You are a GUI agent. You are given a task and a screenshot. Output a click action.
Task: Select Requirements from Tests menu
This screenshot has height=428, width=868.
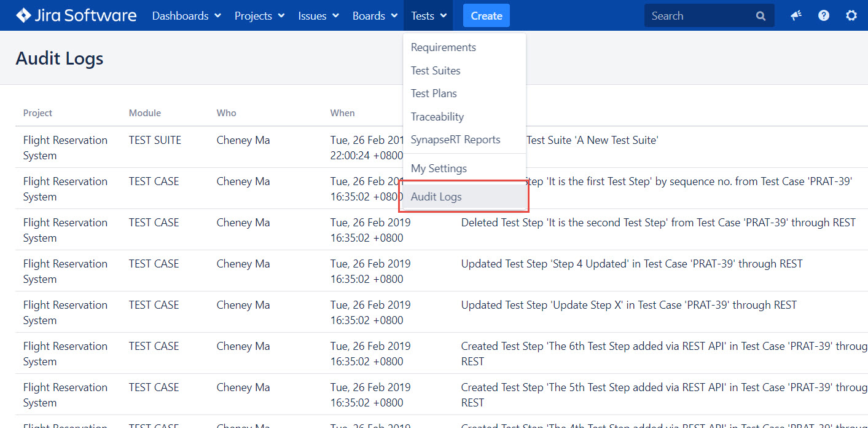(443, 47)
